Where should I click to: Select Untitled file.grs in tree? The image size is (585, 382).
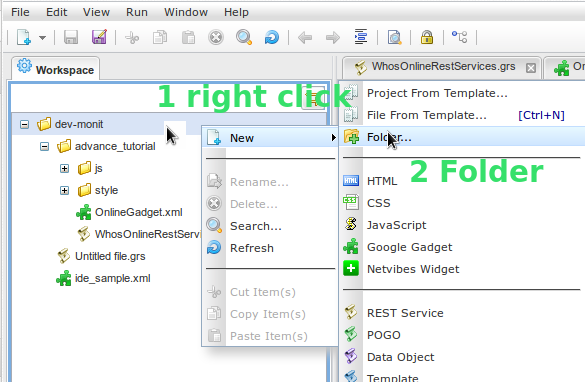tap(101, 256)
